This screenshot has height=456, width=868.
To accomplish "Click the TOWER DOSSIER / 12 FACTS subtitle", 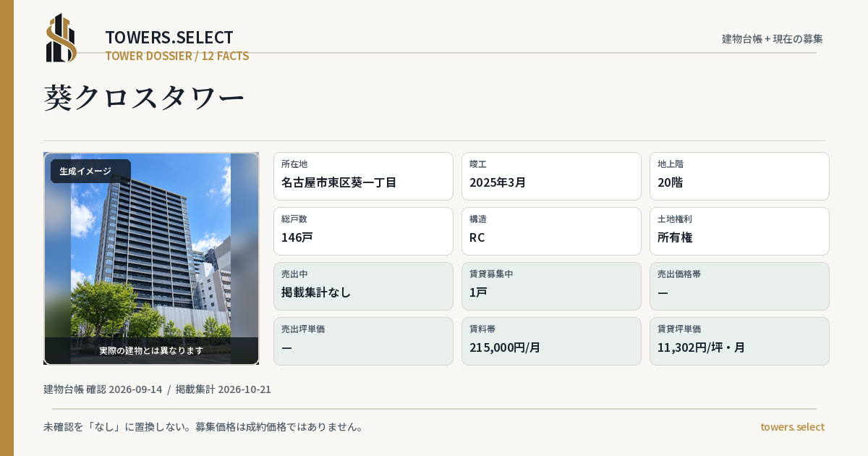I will [177, 56].
